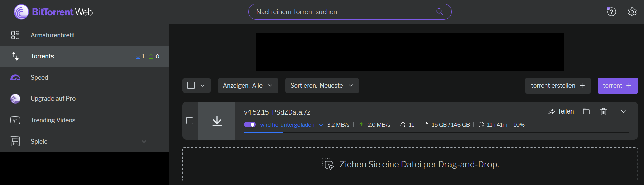Click the download arrow thumbnail of torrent
Viewport: 644px width, 185px height.
click(217, 121)
